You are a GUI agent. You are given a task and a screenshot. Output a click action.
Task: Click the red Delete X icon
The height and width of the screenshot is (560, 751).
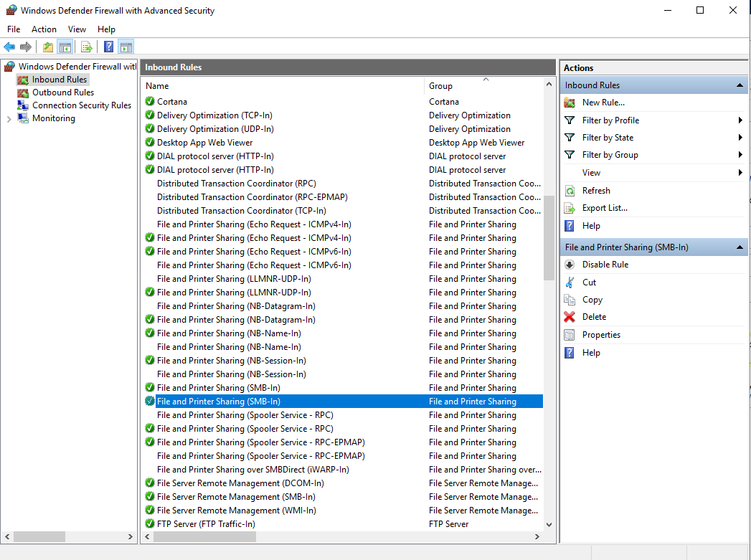[570, 317]
